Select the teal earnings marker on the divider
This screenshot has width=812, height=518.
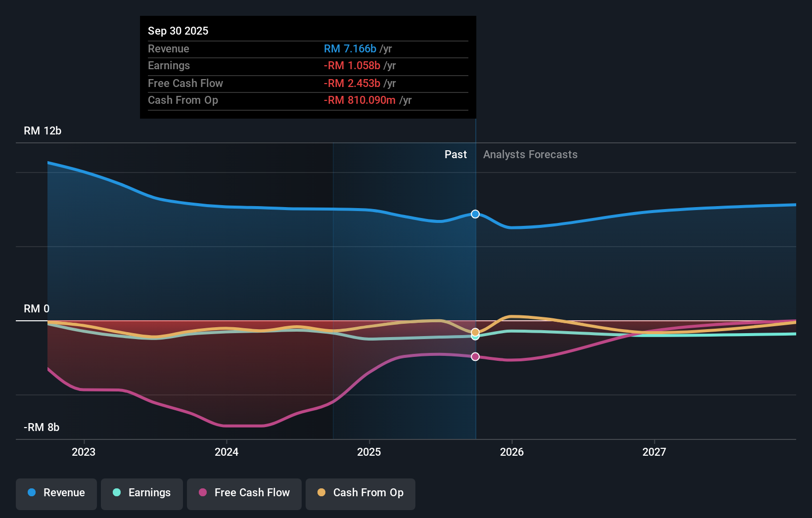(475, 336)
